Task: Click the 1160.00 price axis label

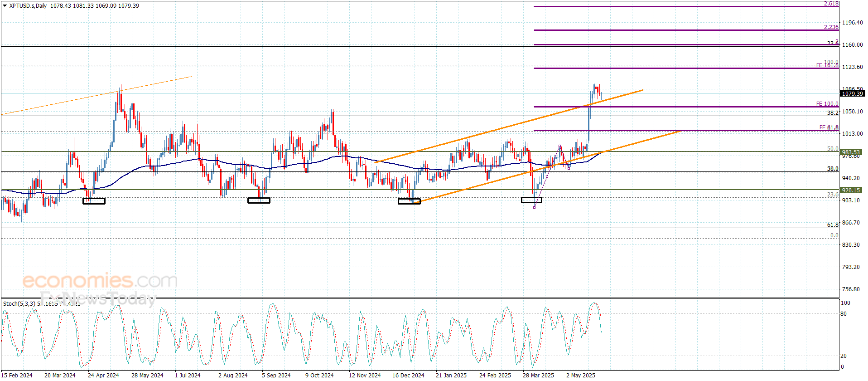Action: pos(853,45)
